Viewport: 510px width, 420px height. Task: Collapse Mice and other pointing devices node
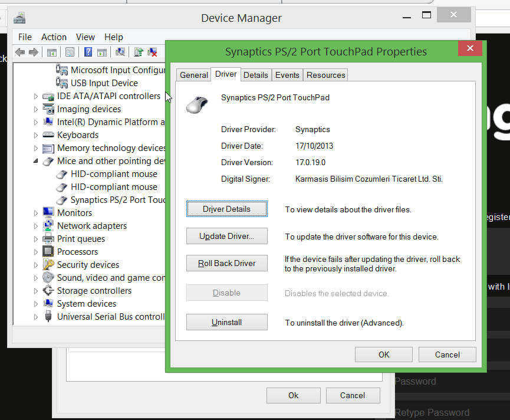[36, 161]
